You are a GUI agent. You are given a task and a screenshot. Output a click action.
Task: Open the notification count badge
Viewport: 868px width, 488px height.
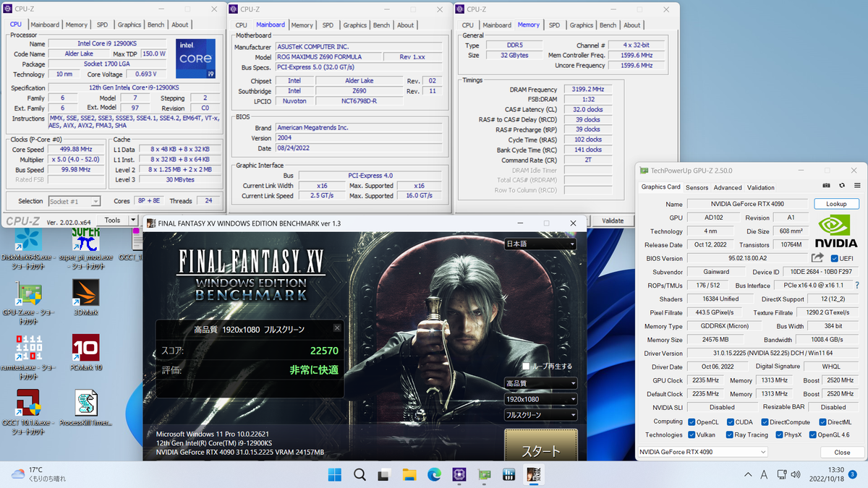(x=854, y=475)
